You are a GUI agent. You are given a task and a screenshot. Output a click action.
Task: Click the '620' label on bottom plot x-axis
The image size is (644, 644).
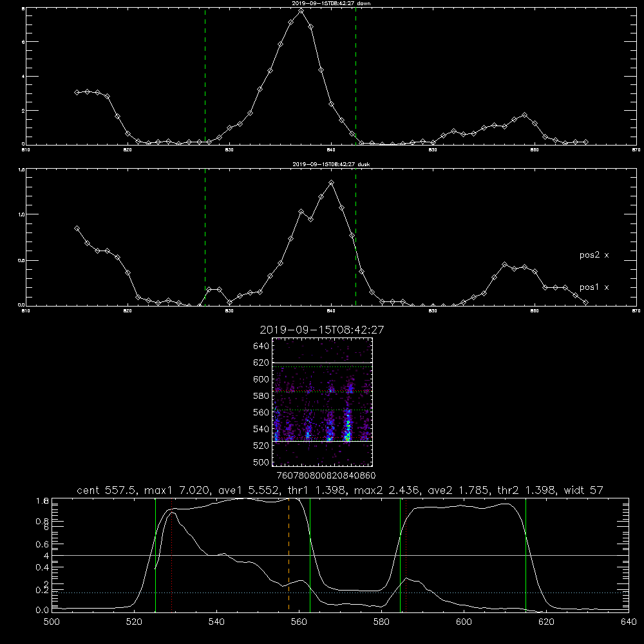pyautogui.click(x=546, y=622)
